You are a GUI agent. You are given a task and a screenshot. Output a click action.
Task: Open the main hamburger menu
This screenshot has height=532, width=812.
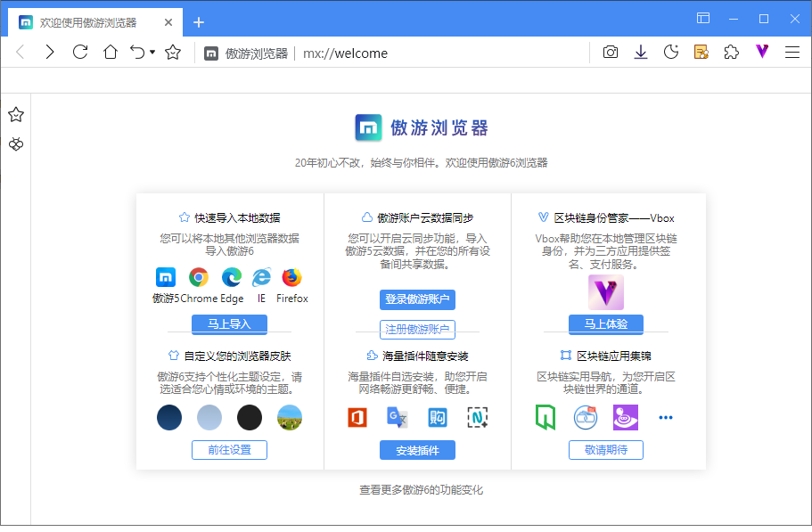click(792, 53)
